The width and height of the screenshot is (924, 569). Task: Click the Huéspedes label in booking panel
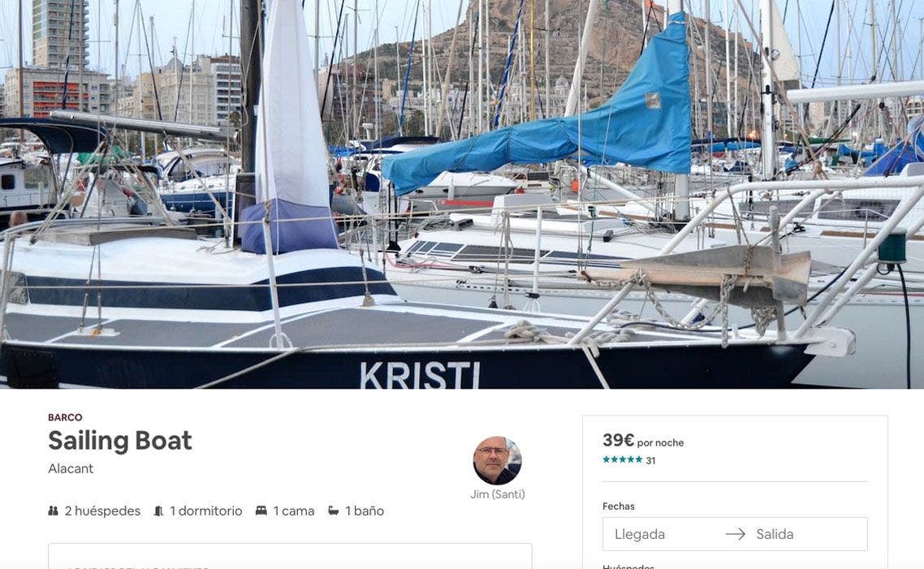[x=628, y=566]
